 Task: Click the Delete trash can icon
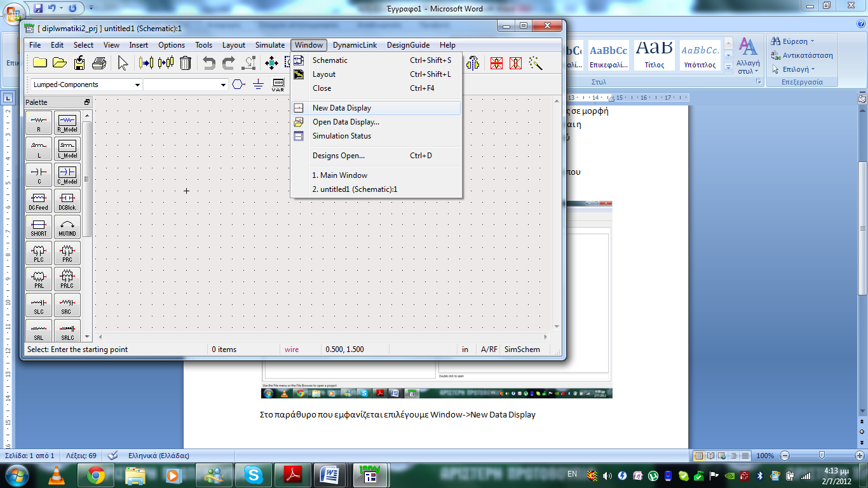[186, 63]
